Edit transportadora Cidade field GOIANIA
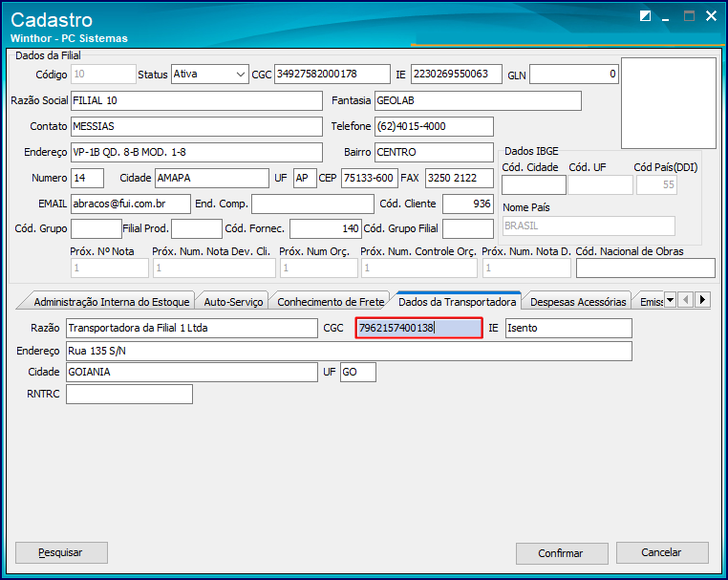Viewport: 728px width, 580px height. 192,372
